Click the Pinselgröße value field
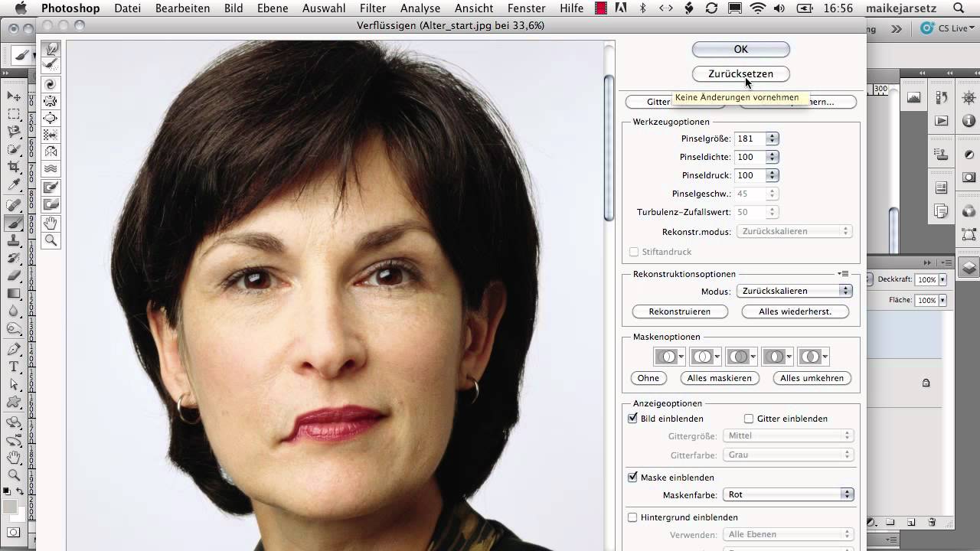Viewport: 980px width, 551px height. 750,139
